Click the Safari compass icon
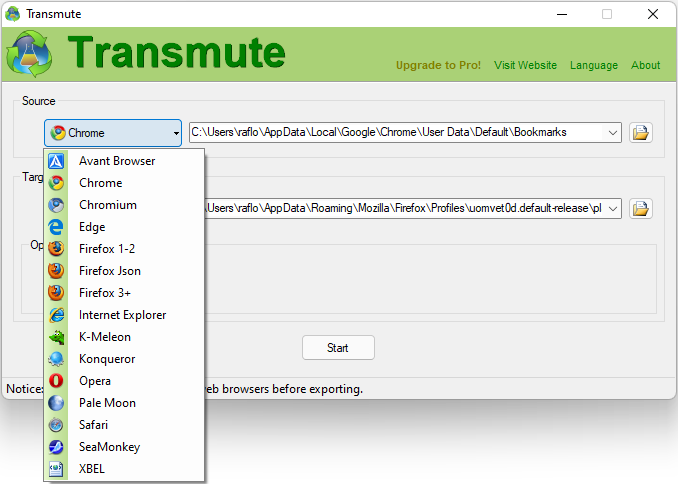Viewport: 678px width, 484px height. (56, 425)
